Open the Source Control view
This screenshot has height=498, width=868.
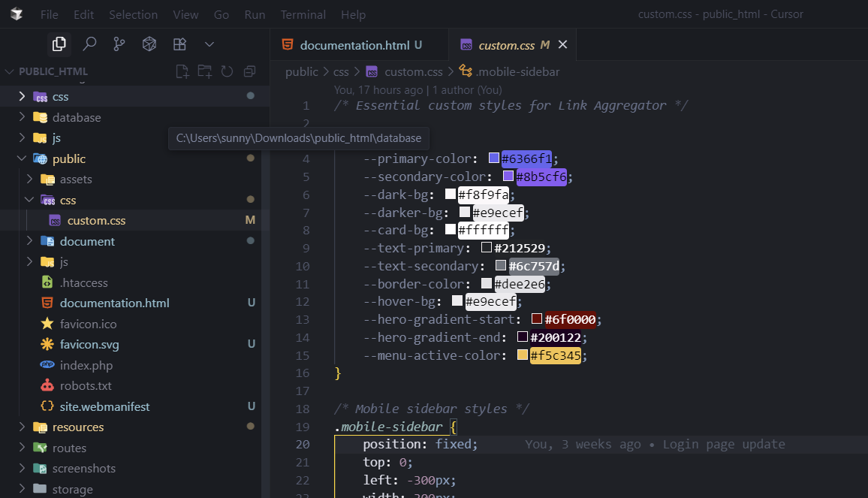119,44
